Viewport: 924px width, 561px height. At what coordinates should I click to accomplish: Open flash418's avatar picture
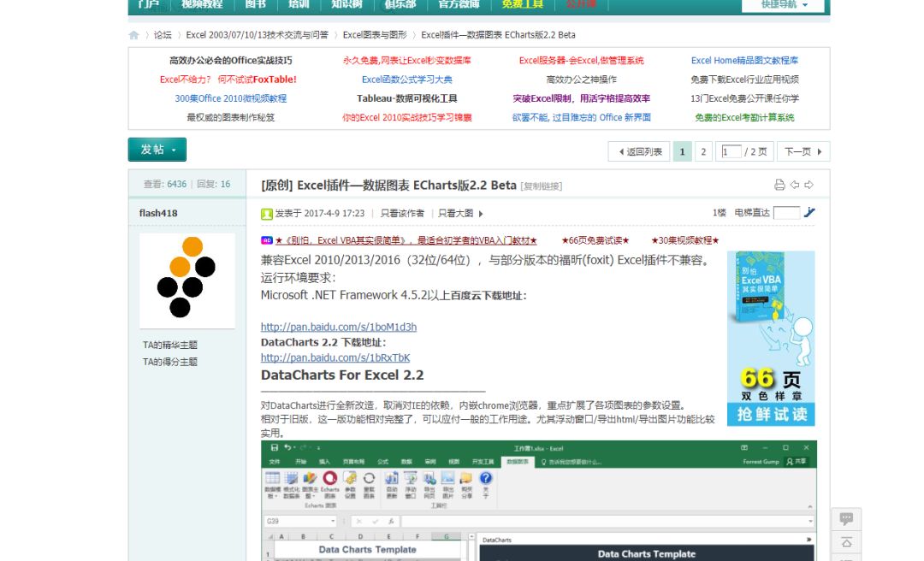(187, 280)
